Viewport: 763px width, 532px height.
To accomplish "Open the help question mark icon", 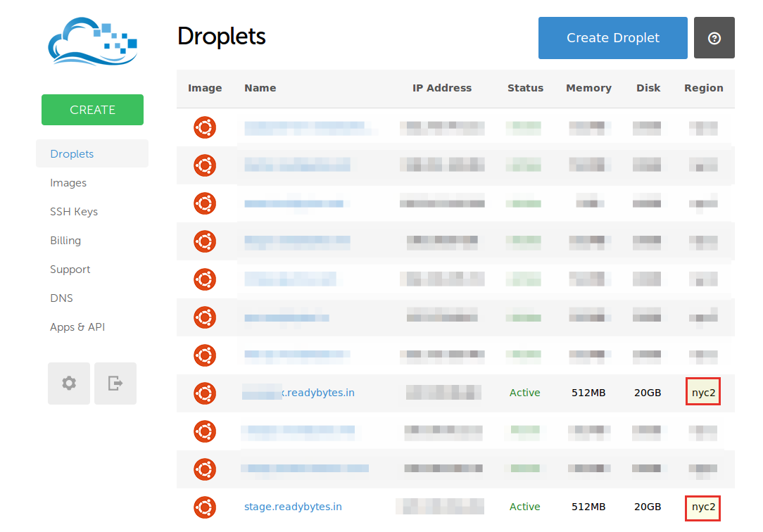I will [714, 37].
